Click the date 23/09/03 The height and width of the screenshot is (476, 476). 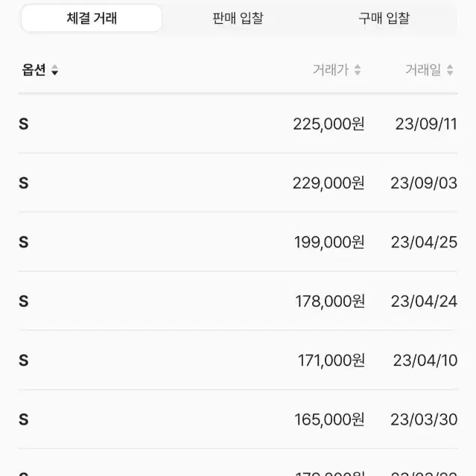(x=424, y=183)
